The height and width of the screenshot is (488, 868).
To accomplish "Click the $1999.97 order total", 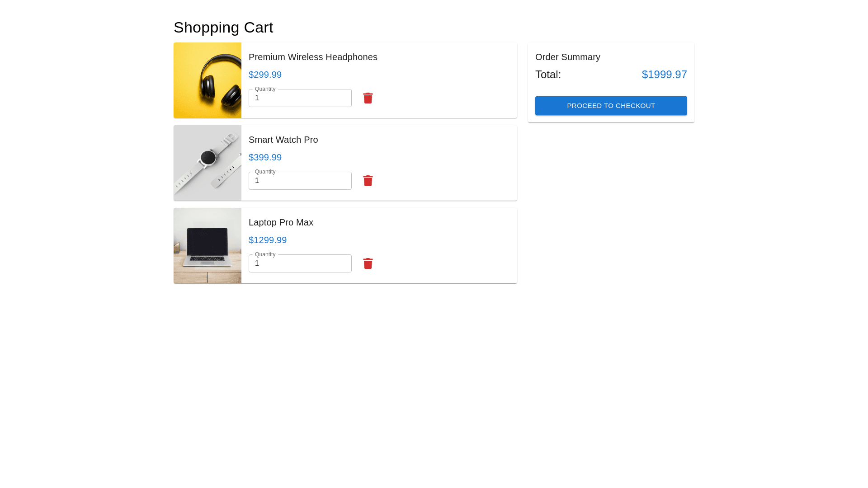I will [x=664, y=75].
